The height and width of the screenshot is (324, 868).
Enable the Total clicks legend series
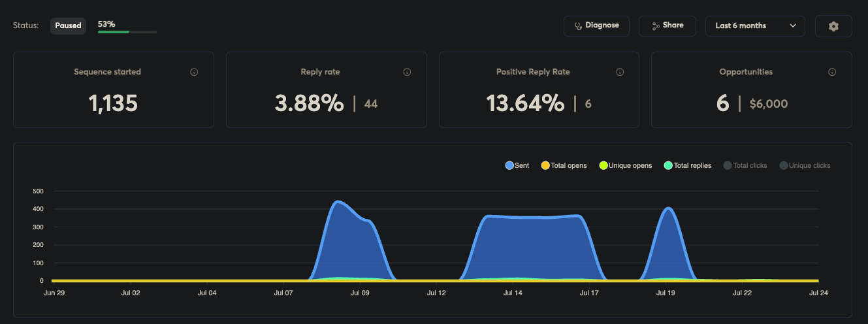click(745, 166)
